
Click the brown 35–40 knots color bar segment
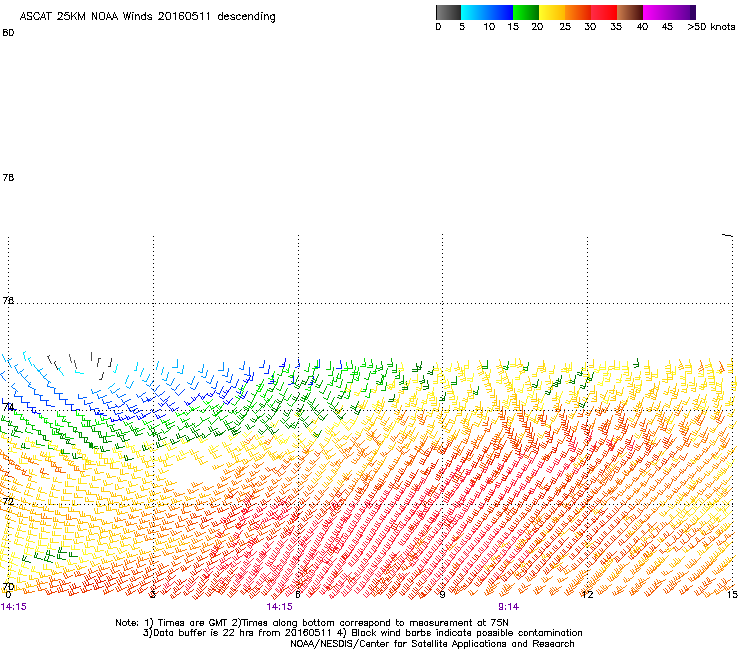(x=630, y=12)
